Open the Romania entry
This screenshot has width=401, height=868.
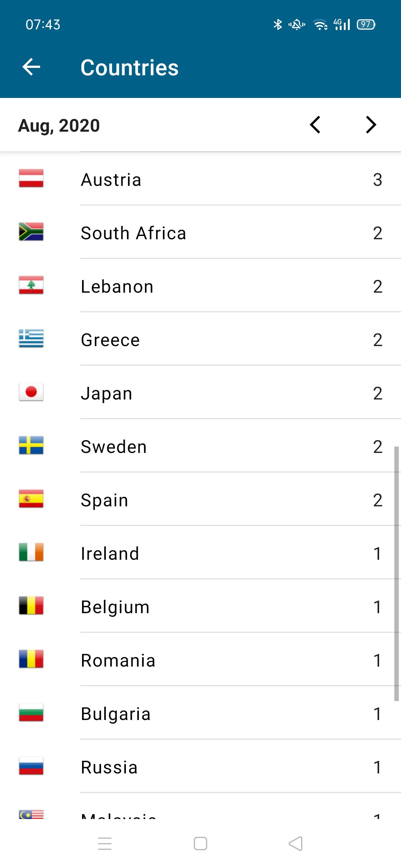click(200, 660)
